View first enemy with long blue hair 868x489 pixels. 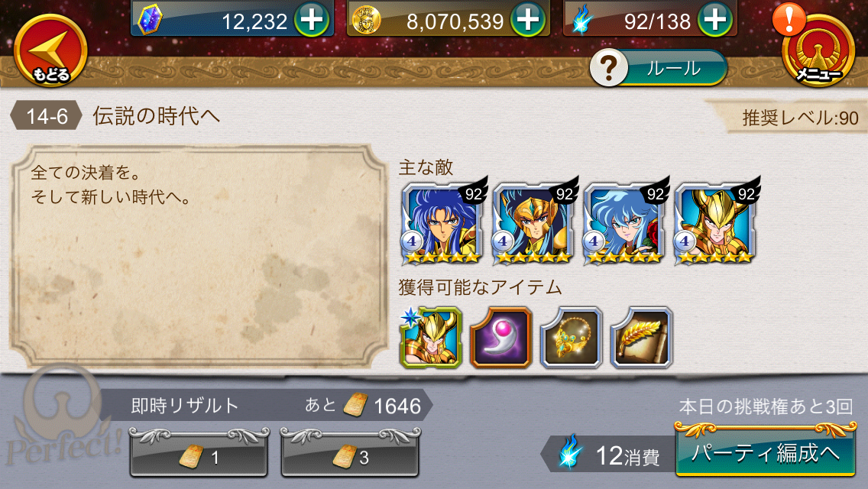442,223
